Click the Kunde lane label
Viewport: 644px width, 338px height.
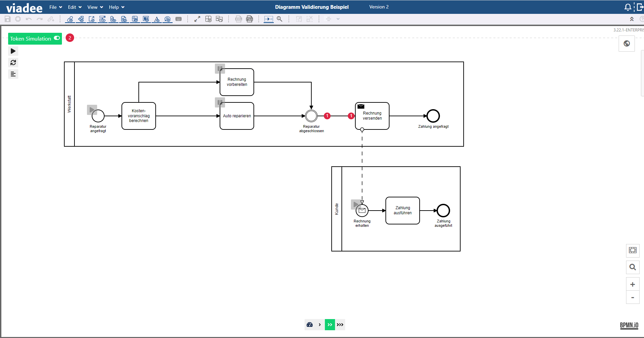tap(337, 209)
